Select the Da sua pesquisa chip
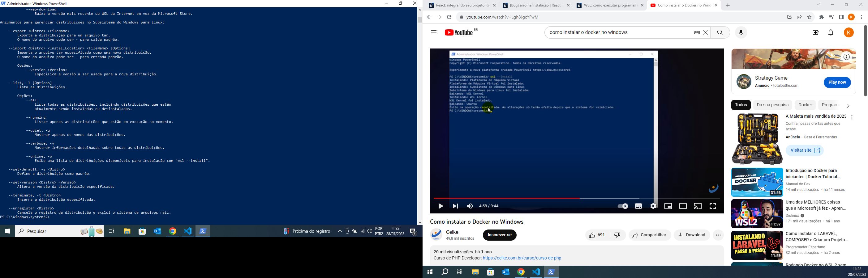868x278 pixels. pos(772,105)
